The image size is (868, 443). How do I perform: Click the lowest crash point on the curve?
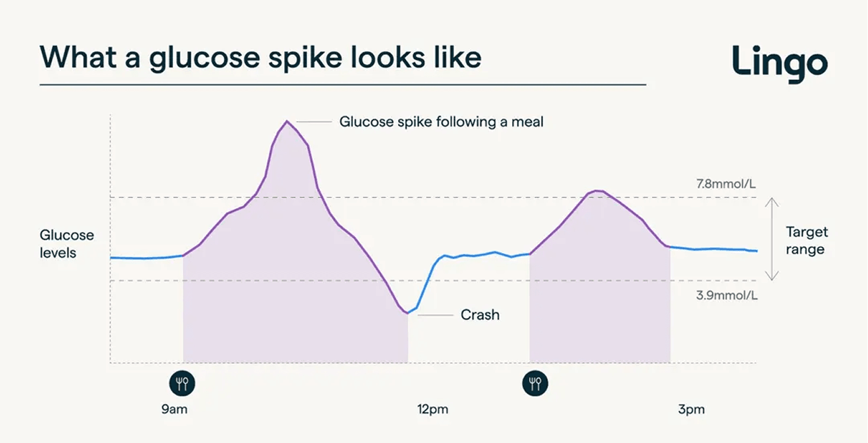click(407, 314)
